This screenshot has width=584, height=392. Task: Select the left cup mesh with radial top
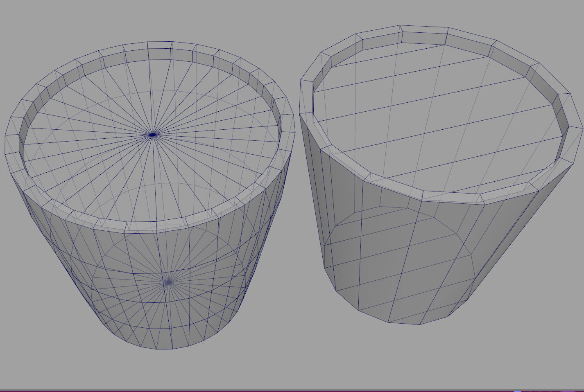(x=150, y=195)
